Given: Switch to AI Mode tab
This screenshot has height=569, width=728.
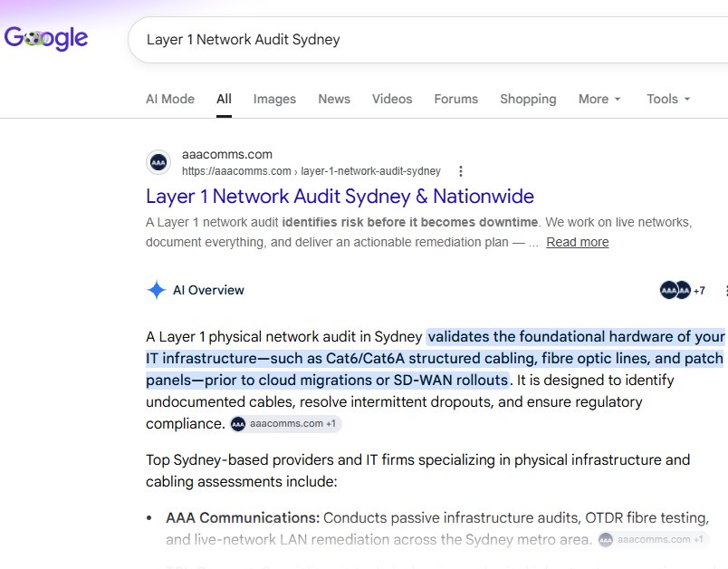Looking at the screenshot, I should click(x=170, y=99).
